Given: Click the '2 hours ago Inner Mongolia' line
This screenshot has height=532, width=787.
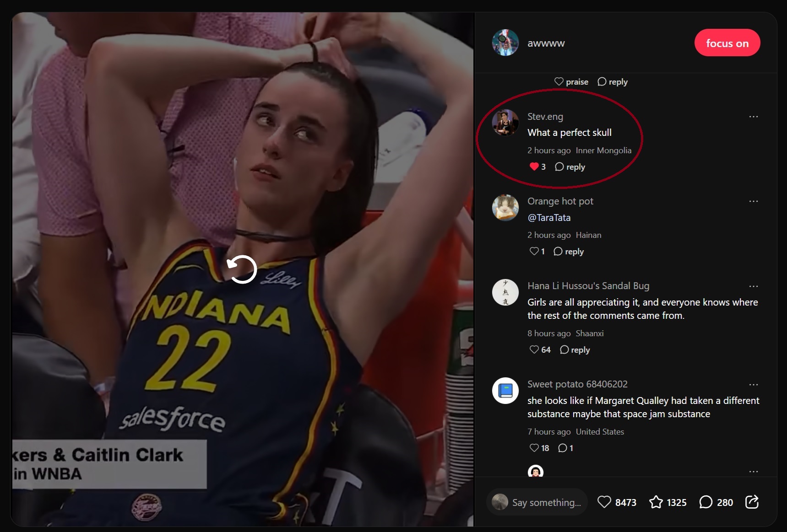Looking at the screenshot, I should (x=579, y=150).
